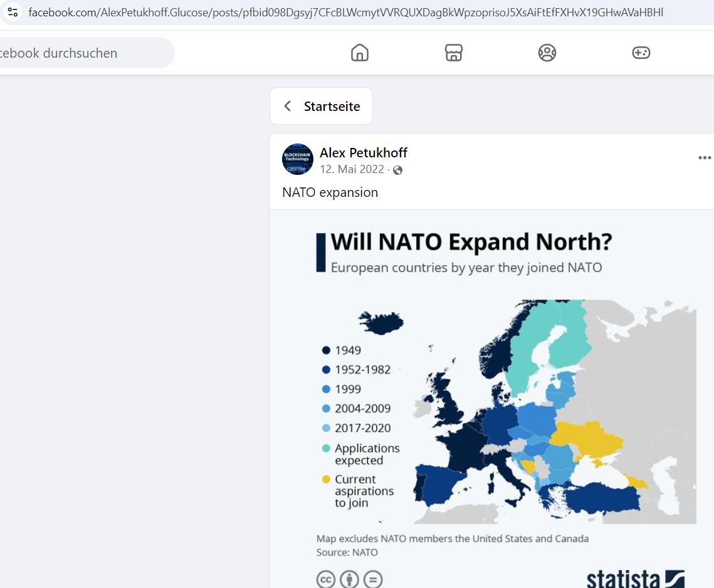Click the 1952-1982 legend color dot
Viewport: 714px width, 588px height.
pyautogui.click(x=326, y=370)
